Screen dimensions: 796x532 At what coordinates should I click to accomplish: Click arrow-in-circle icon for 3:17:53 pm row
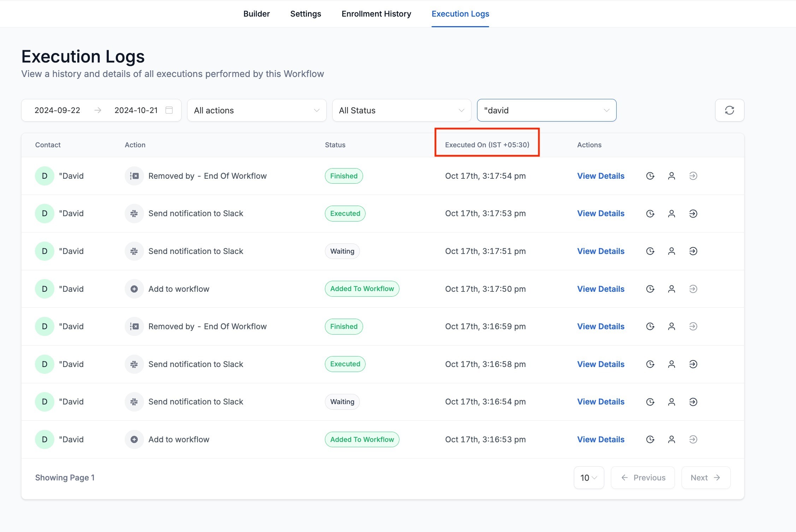693,214
